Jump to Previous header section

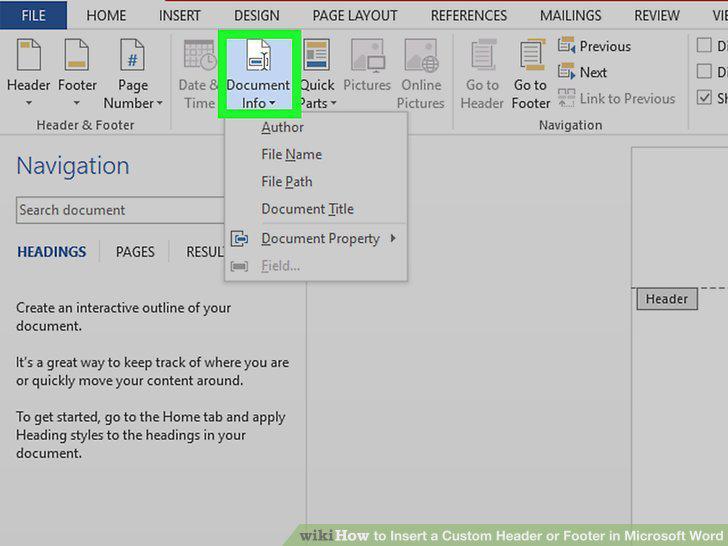coord(594,46)
